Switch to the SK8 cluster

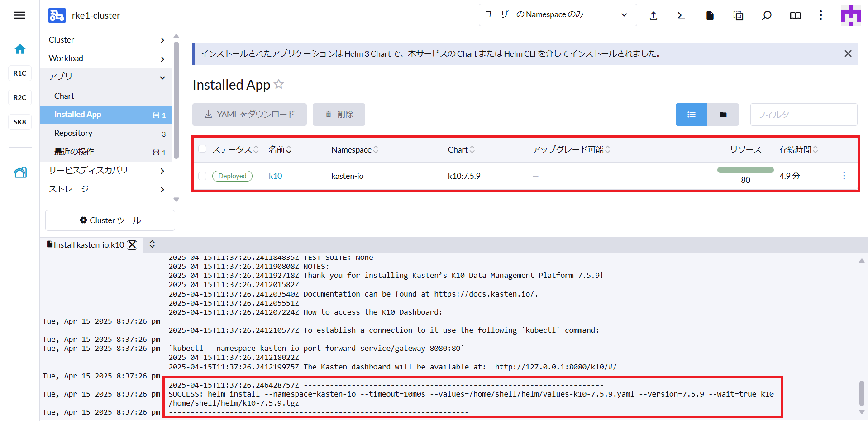pos(20,122)
